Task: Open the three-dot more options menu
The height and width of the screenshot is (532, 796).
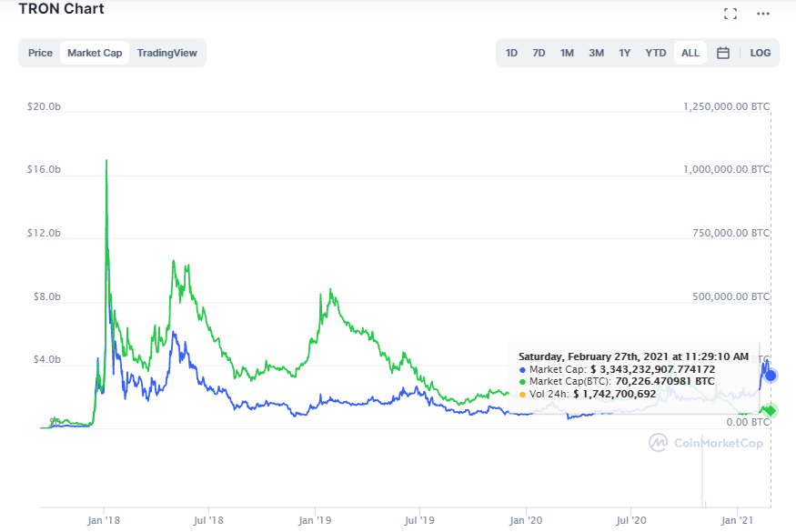Action: 762,14
